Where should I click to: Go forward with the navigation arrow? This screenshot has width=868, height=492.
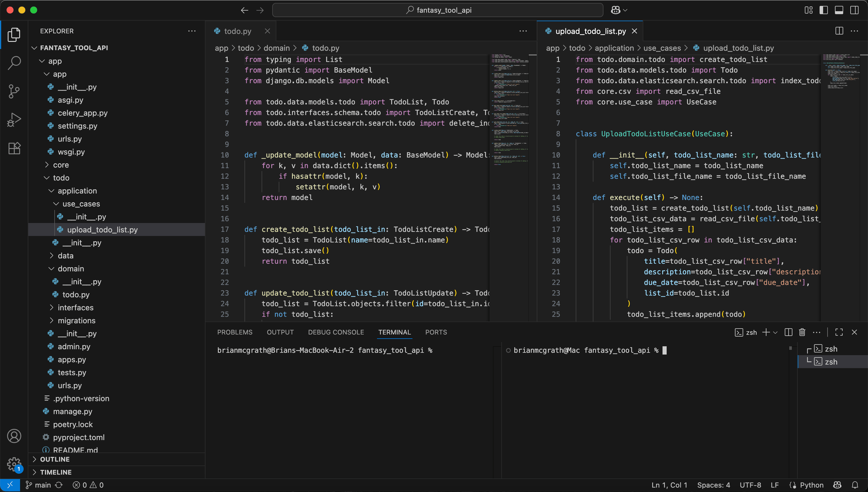[260, 10]
